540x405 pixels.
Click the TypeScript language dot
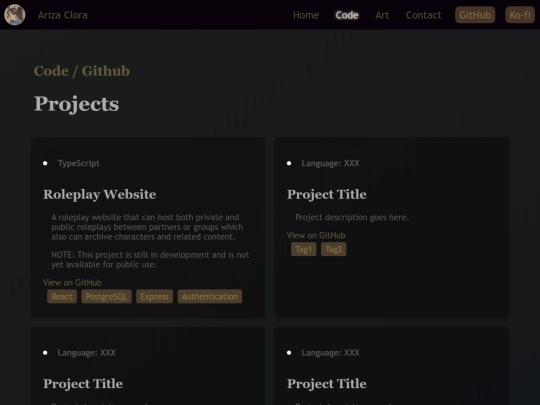click(45, 163)
